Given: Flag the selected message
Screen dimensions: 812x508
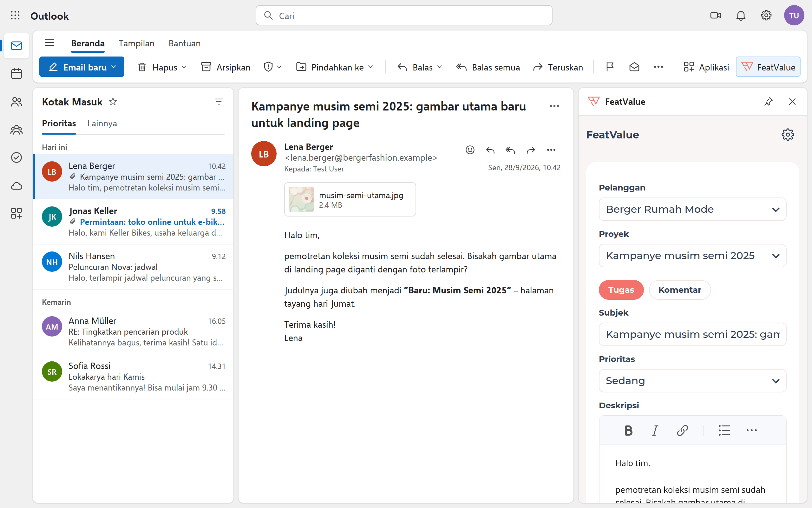Looking at the screenshot, I should 610,67.
